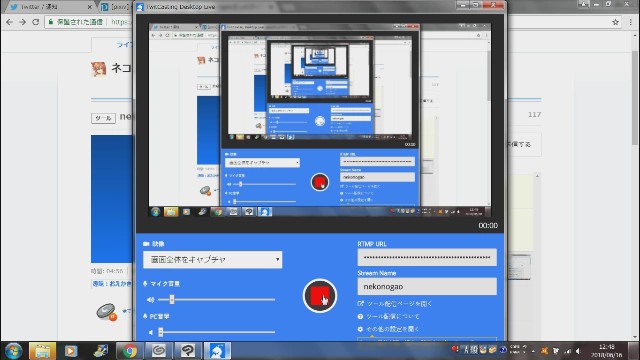Click the browser reload button

click(x=36, y=22)
